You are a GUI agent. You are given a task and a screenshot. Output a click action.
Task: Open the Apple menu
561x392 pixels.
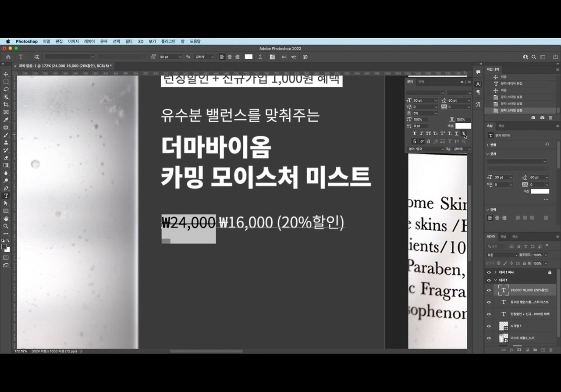(x=8, y=41)
